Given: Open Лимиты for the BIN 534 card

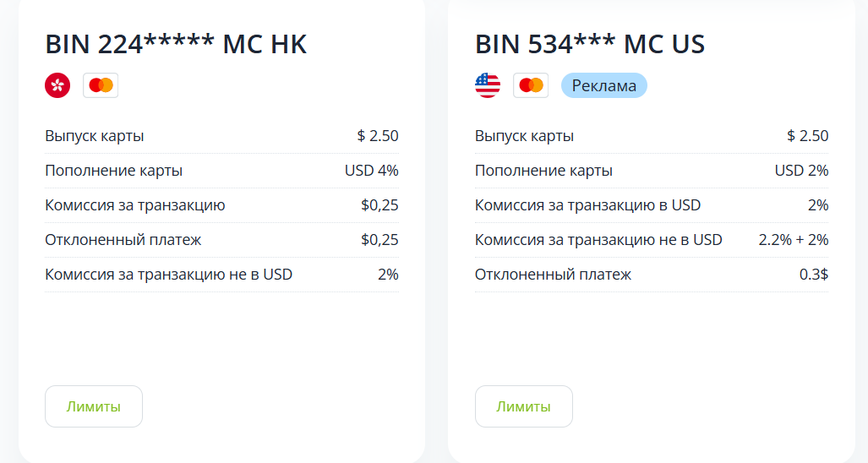Looking at the screenshot, I should (524, 406).
